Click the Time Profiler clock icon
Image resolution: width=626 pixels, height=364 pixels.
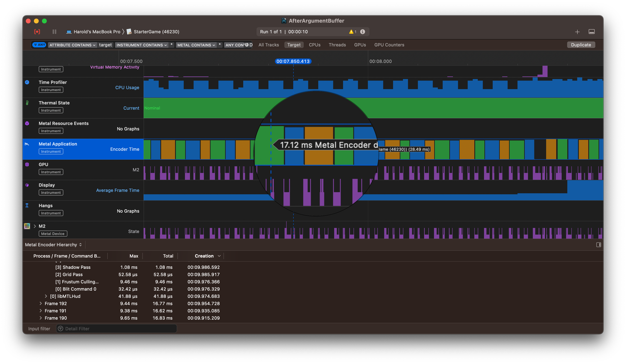point(27,82)
